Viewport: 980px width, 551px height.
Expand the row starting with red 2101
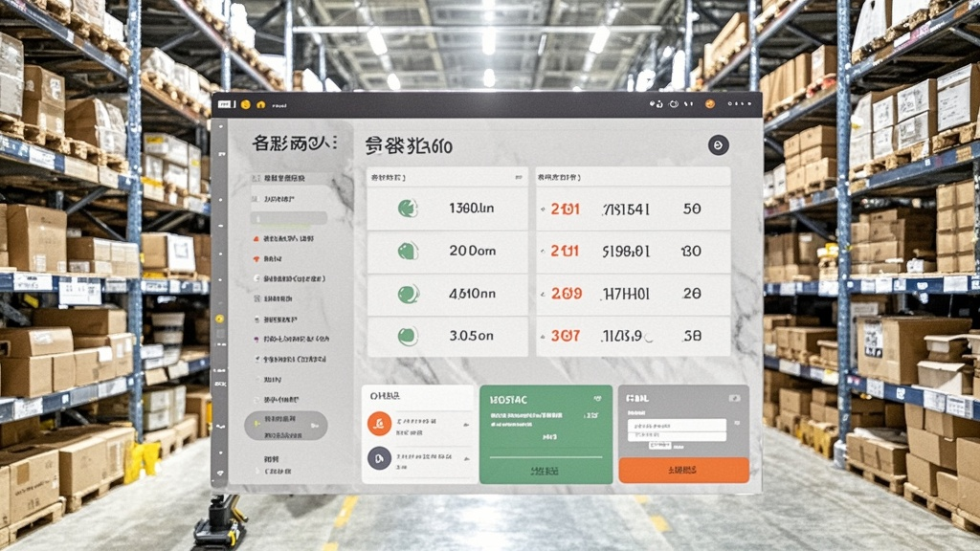(x=632, y=209)
